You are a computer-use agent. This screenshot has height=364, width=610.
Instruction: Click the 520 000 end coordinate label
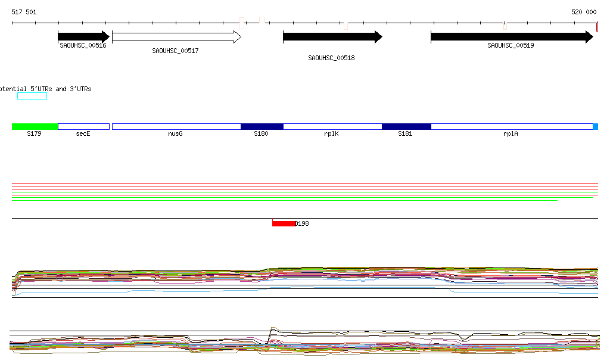pos(584,12)
